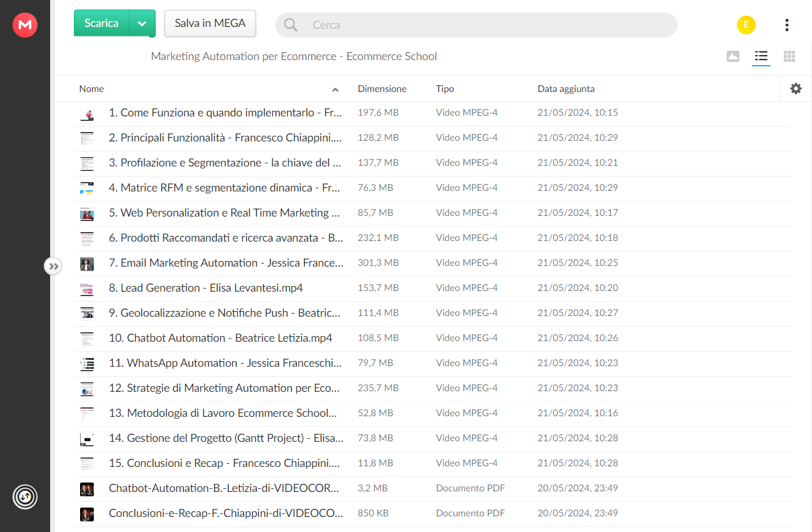Select file 3. Profilazione e Segmentazione
The width and height of the screenshot is (812, 532).
tap(433, 163)
